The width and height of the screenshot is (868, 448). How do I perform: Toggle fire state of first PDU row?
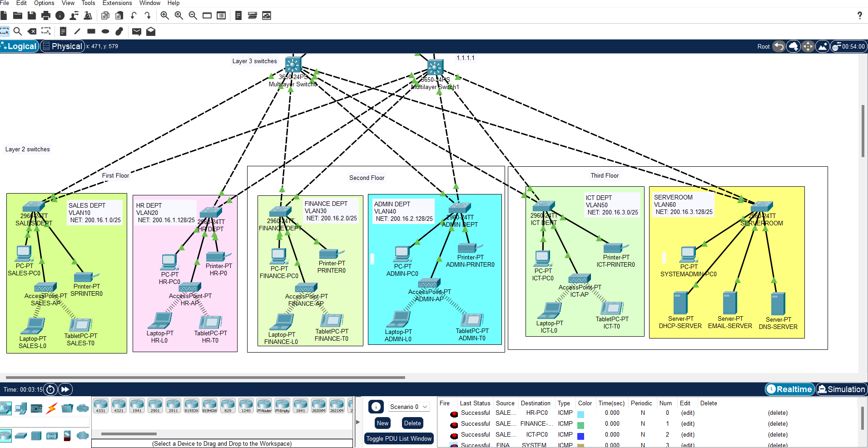454,413
